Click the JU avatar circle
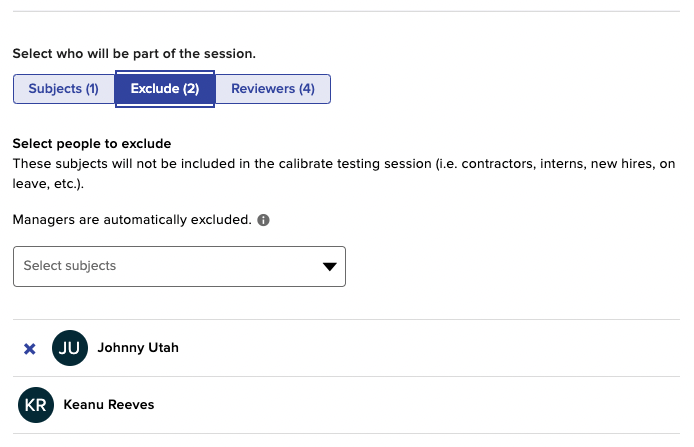Screen dimensions: 694x447 point(70,348)
